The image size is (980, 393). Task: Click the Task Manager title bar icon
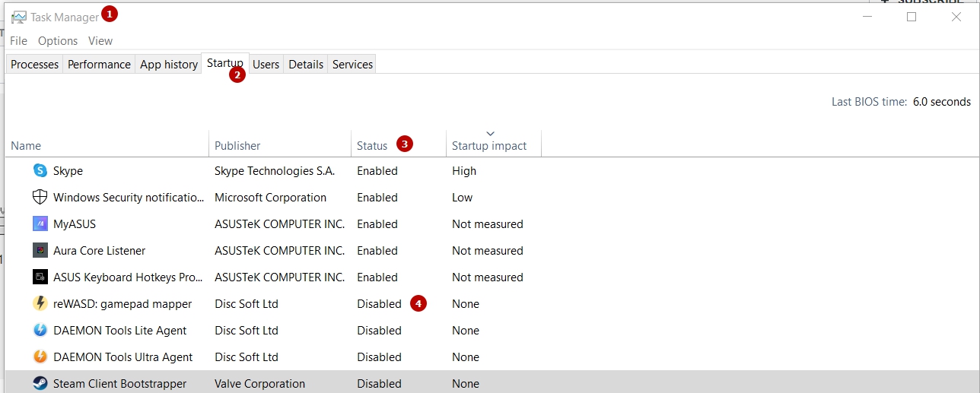(18, 17)
